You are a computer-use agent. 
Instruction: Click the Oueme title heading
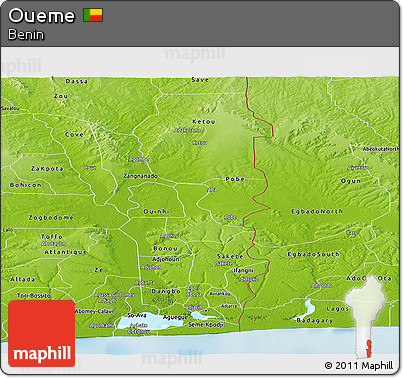[x=41, y=16]
